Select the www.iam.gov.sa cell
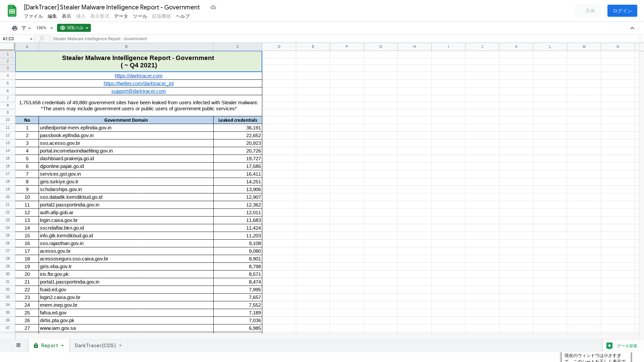 [x=126, y=328]
